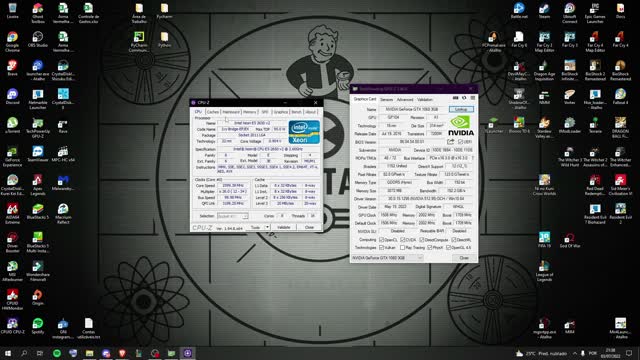Switch to the Memory tab in CPU-Z
640x360 pixels.
pos(249,112)
